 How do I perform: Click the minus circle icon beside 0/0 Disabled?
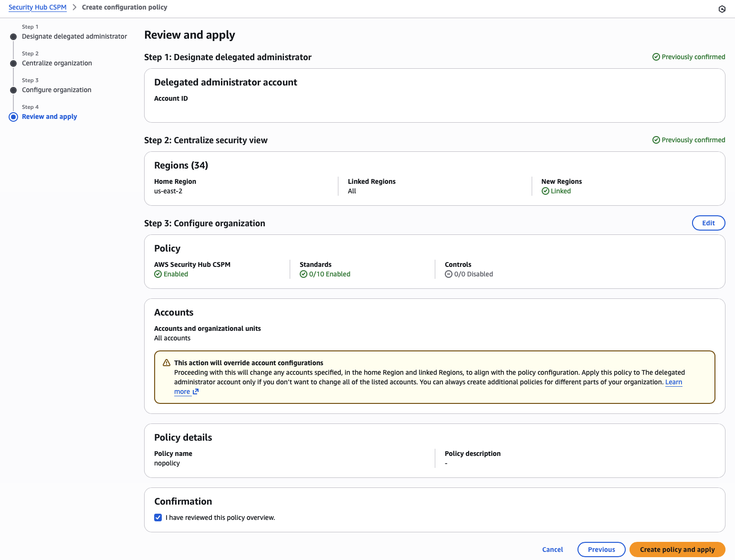449,274
